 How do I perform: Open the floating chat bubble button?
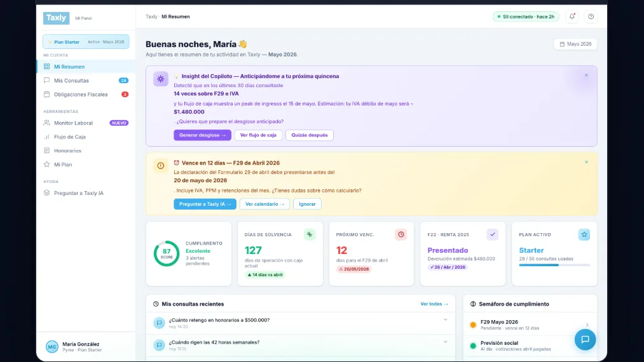pyautogui.click(x=585, y=339)
